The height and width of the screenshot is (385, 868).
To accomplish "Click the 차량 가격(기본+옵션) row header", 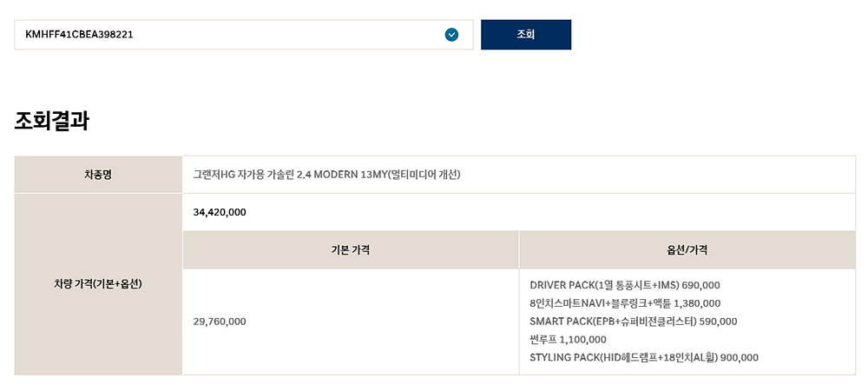I will 99,284.
